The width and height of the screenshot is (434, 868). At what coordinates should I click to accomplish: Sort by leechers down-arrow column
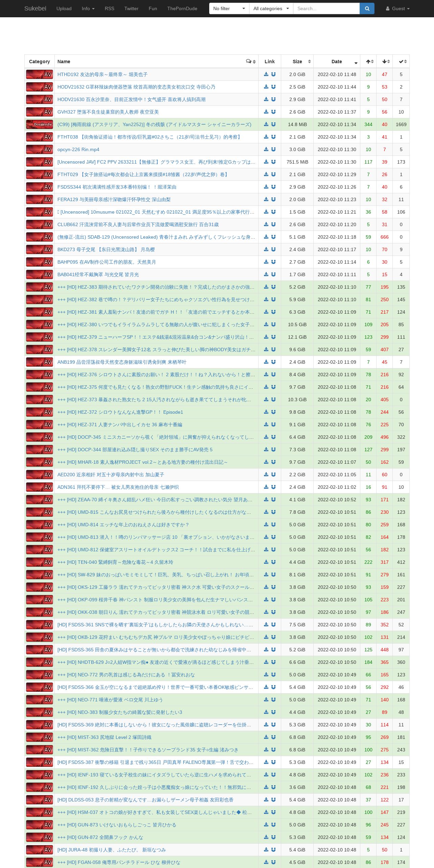[x=385, y=62]
